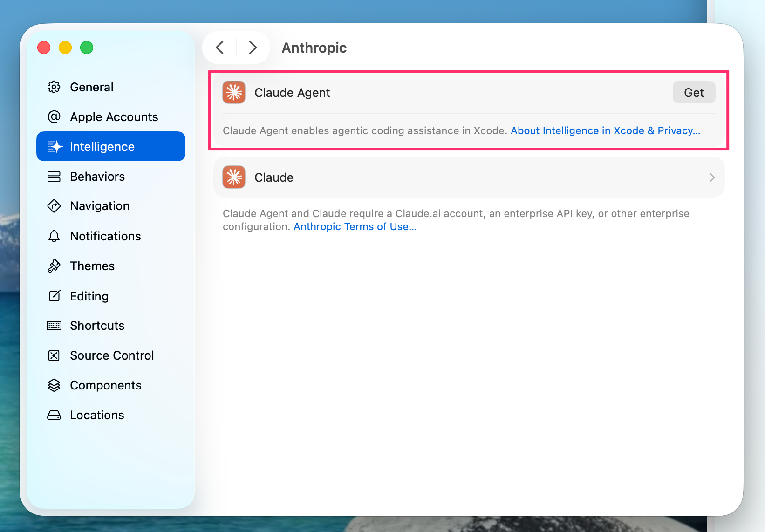The width and height of the screenshot is (765, 532).
Task: Open the Anthropic Terms of Use link
Action: 355,227
